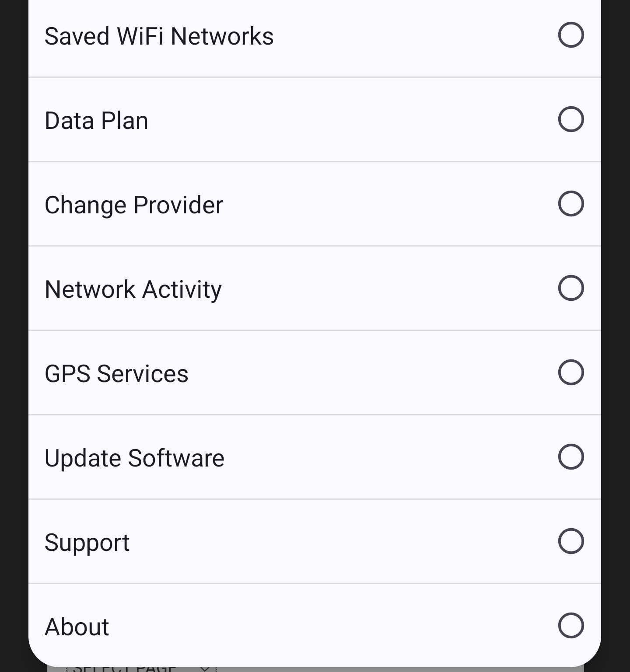Select the Data Plan radio button

click(571, 119)
